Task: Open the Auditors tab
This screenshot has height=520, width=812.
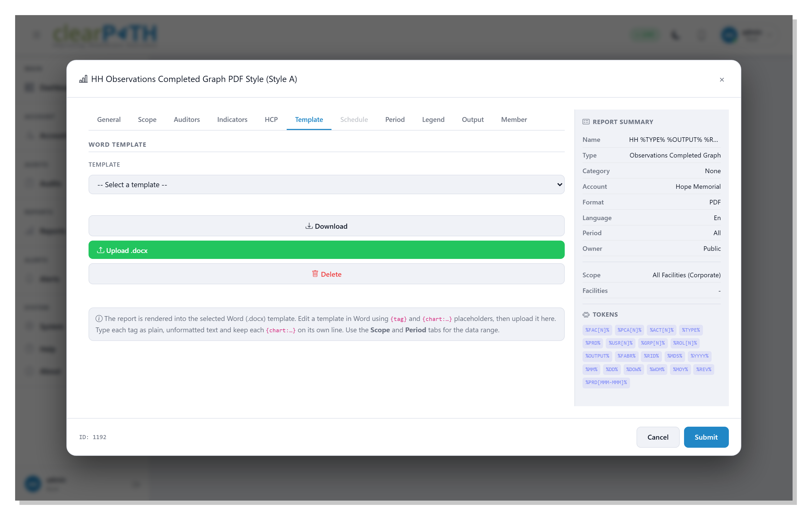Action: click(x=187, y=119)
